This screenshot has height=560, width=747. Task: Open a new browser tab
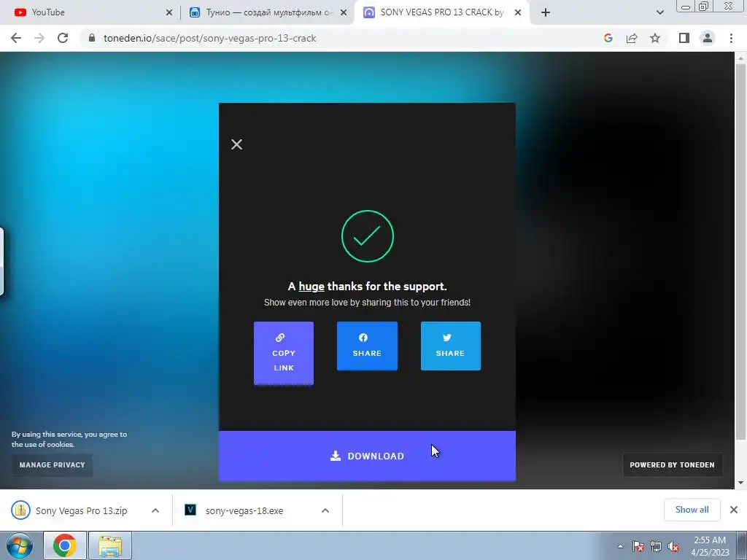(x=546, y=13)
